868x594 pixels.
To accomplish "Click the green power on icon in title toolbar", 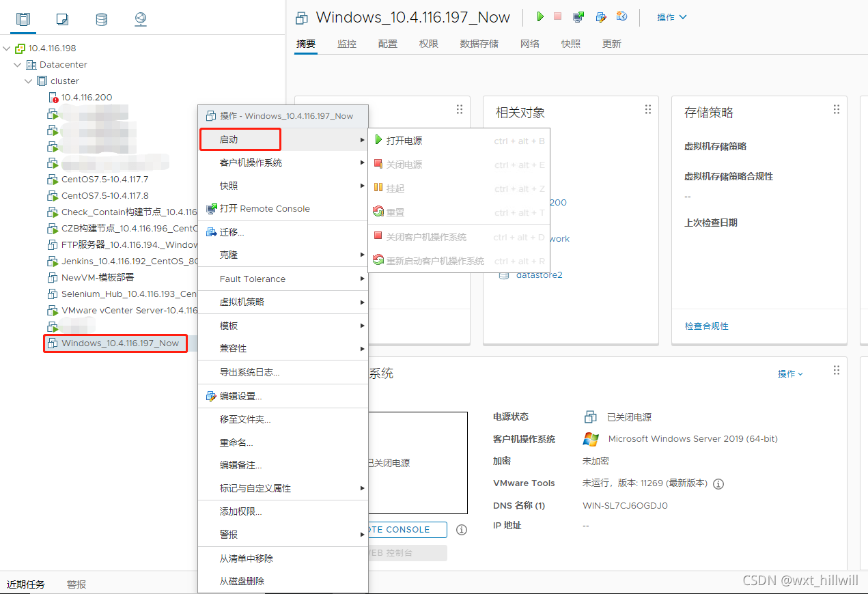I will click(x=540, y=16).
